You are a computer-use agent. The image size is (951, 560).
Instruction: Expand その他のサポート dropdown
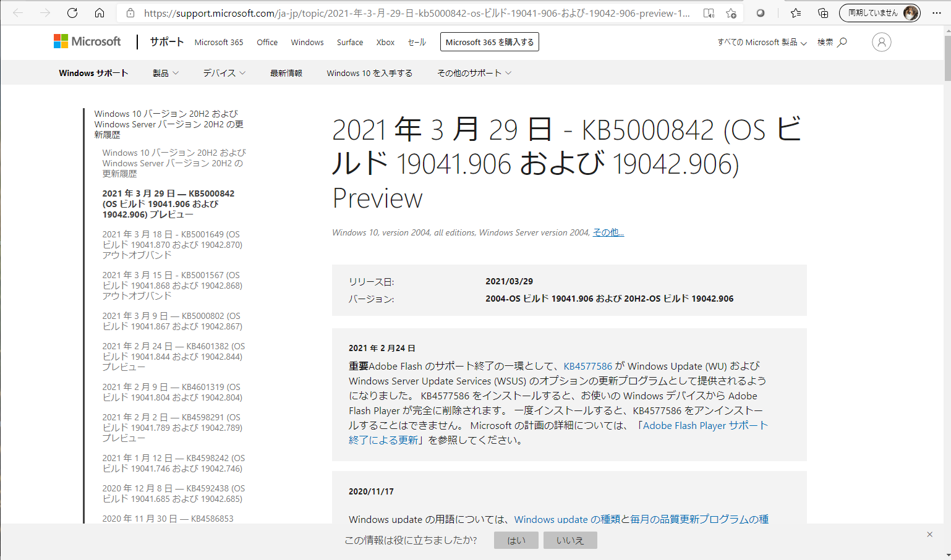[x=474, y=73]
